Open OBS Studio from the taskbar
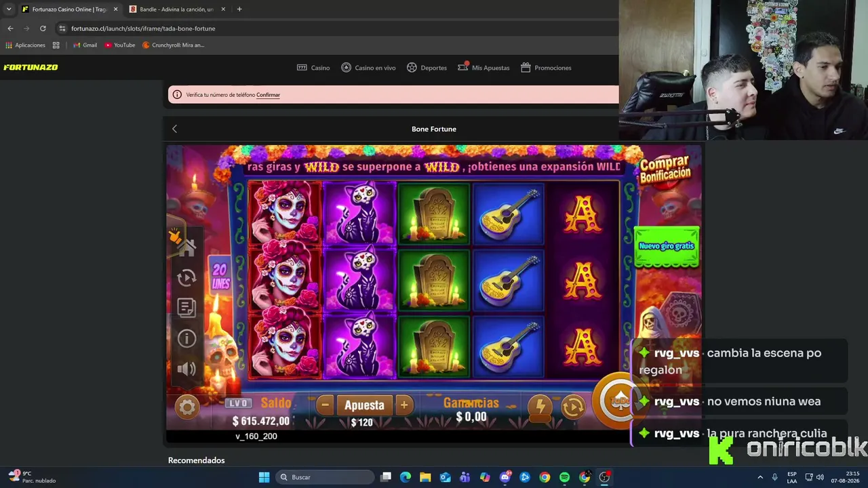Image resolution: width=868 pixels, height=488 pixels. pos(604,477)
